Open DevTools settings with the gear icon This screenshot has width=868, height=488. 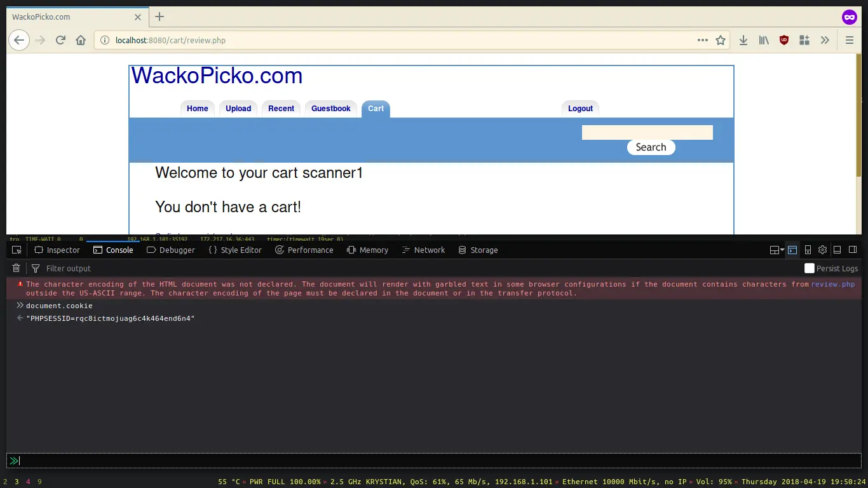click(822, 250)
